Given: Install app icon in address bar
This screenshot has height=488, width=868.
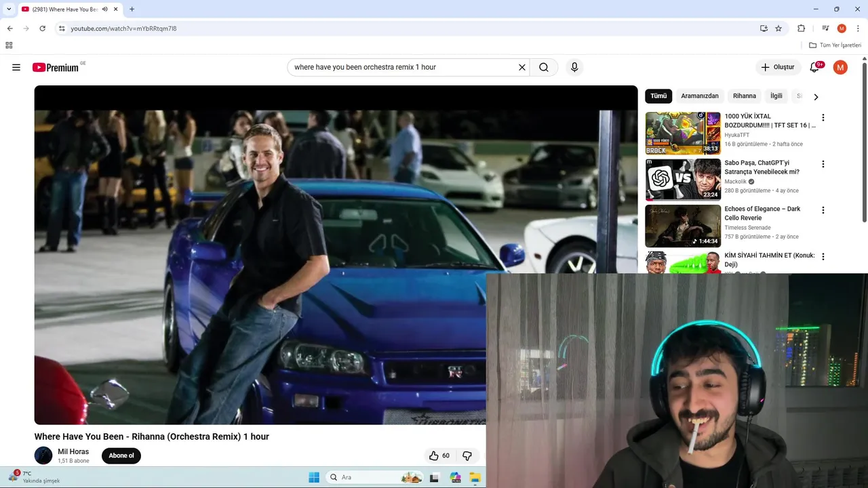Looking at the screenshot, I should [764, 28].
